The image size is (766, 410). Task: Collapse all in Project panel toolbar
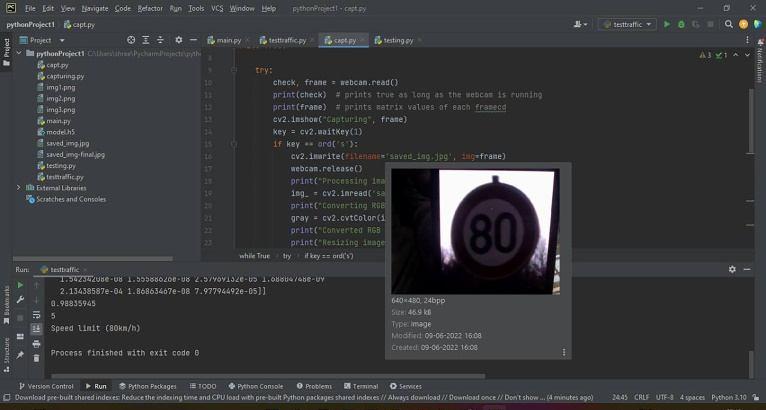point(158,40)
